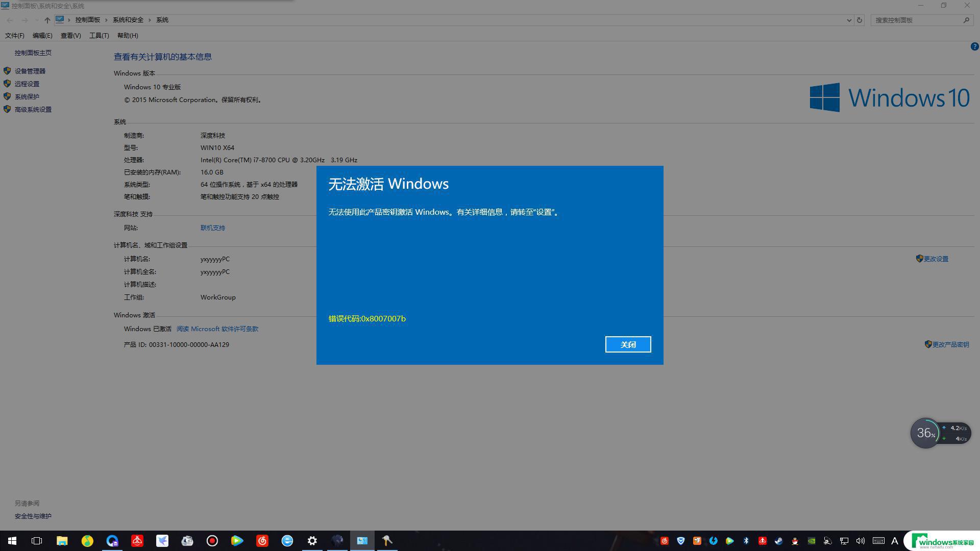Viewport: 980px width, 551px height.
Task: Click 控制面板 in the breadcrumb path
Action: click(88, 20)
